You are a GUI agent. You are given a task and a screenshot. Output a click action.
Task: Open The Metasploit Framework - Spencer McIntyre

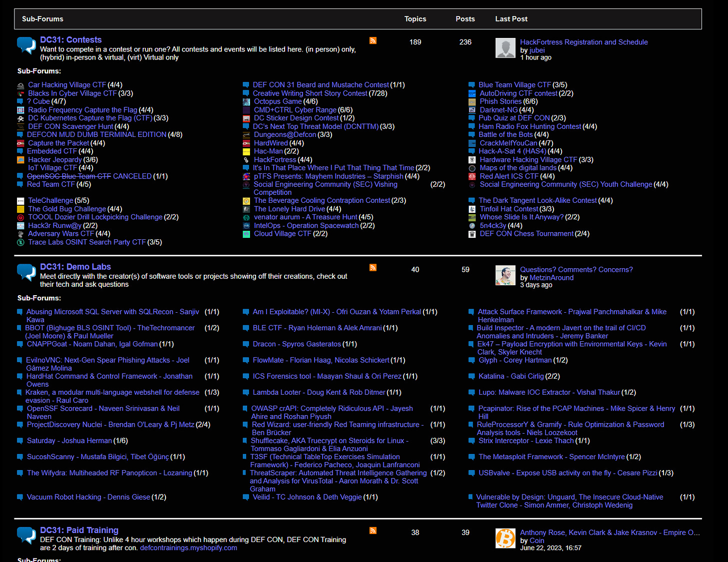click(x=552, y=457)
